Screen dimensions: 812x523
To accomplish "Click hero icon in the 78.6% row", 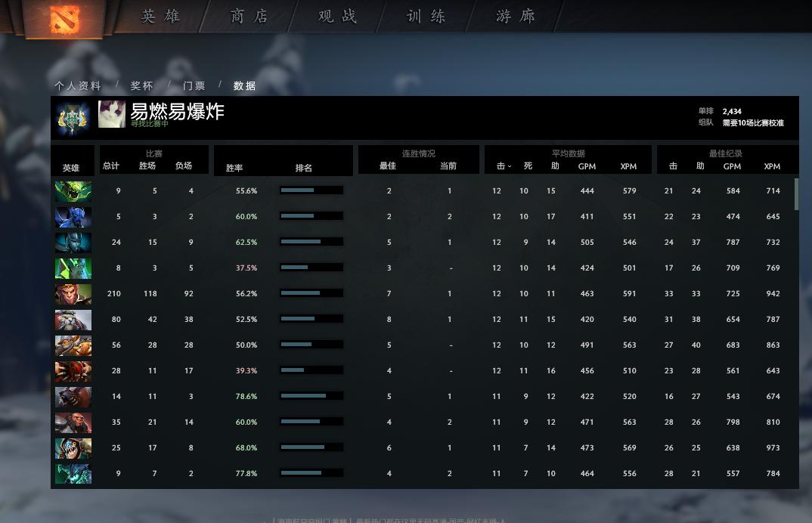I will click(x=73, y=397).
